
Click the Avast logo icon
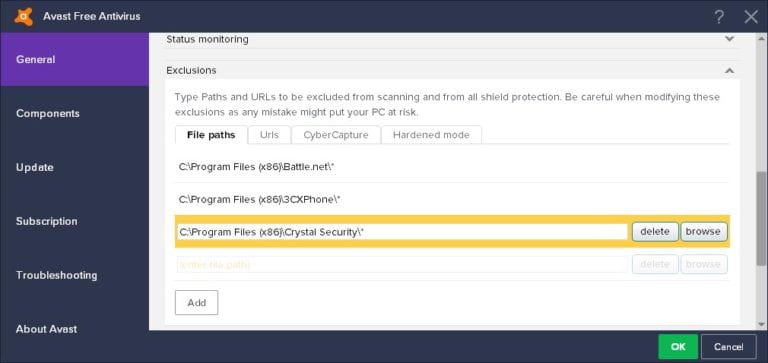[24, 16]
